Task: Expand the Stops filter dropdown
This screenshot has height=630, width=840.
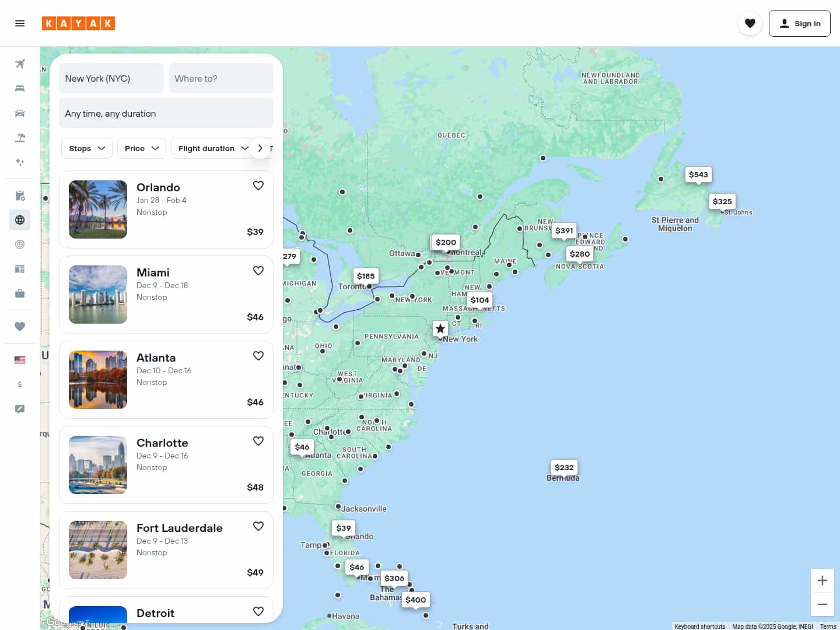Action: 87,148
